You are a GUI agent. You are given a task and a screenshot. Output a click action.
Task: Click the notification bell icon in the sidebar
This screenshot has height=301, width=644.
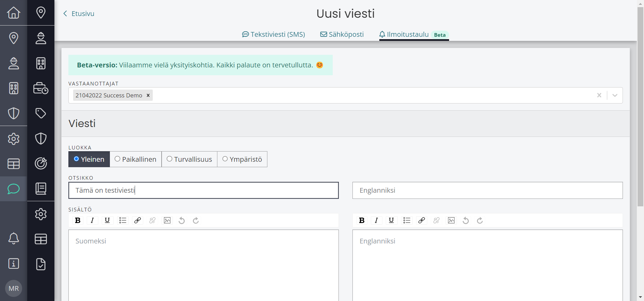point(14,238)
